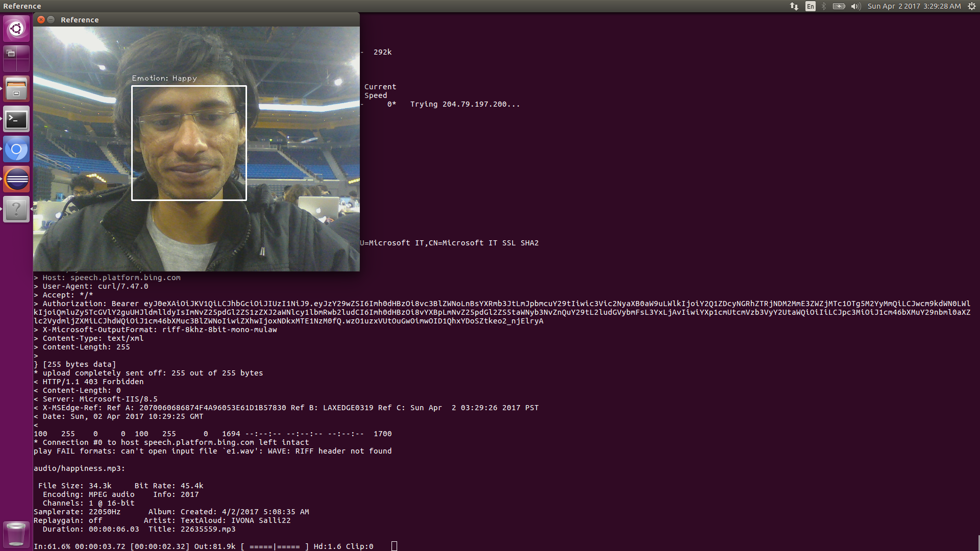Open the system power gear menu
Screen dimensions: 980x551
[x=972, y=6]
